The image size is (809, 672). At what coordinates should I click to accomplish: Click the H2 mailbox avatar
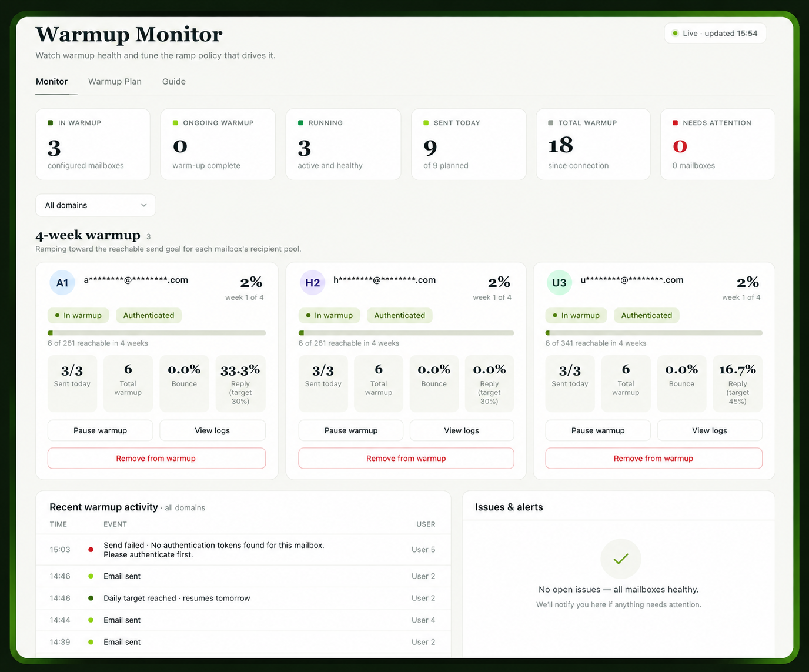tap(313, 283)
